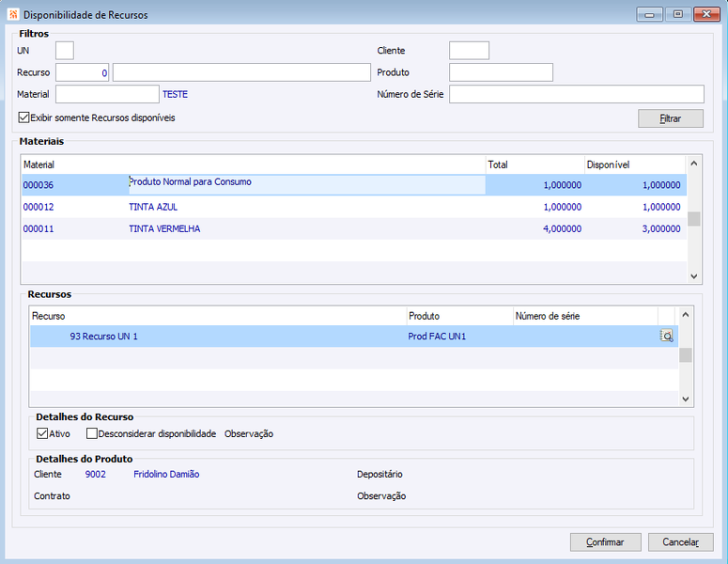Click the application icon in the title bar
728x564 pixels.
pyautogui.click(x=13, y=14)
